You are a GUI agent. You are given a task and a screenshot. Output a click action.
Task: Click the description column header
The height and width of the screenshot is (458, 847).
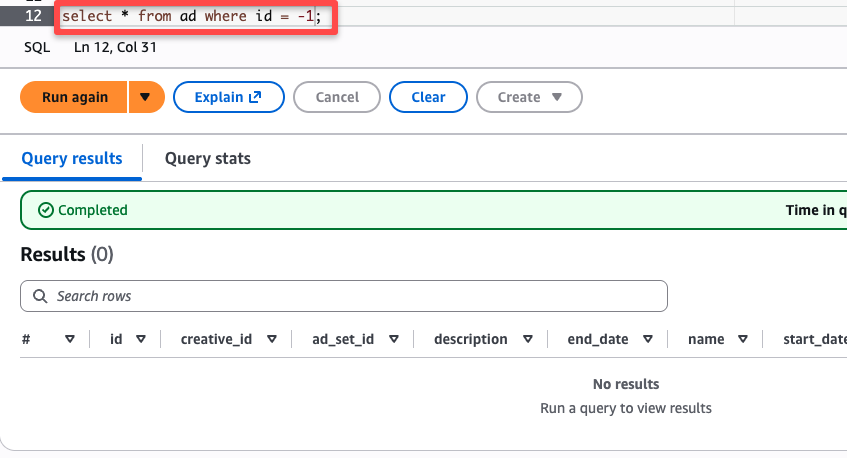[x=470, y=339]
